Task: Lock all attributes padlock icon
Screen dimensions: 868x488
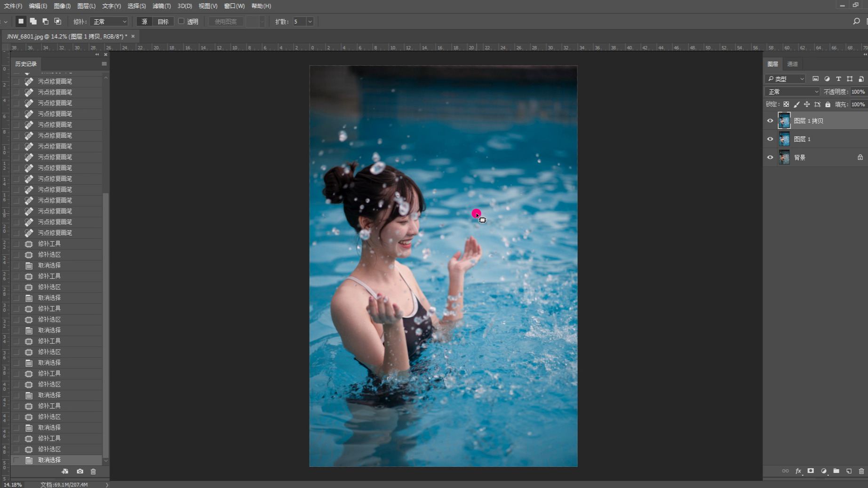Action: point(828,104)
